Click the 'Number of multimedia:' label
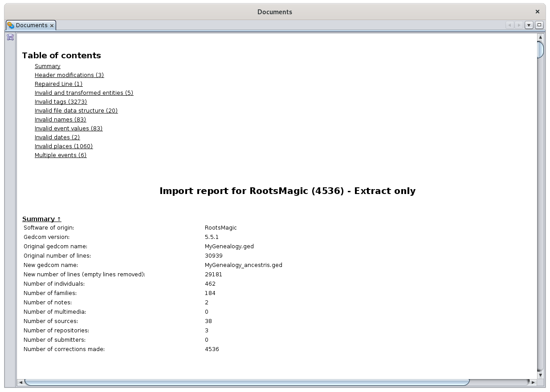This screenshot has height=392, width=550. point(55,312)
